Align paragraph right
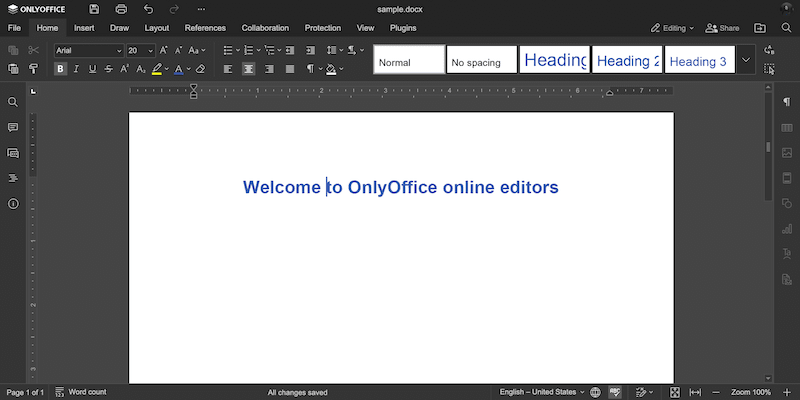800x400 pixels. (x=269, y=69)
